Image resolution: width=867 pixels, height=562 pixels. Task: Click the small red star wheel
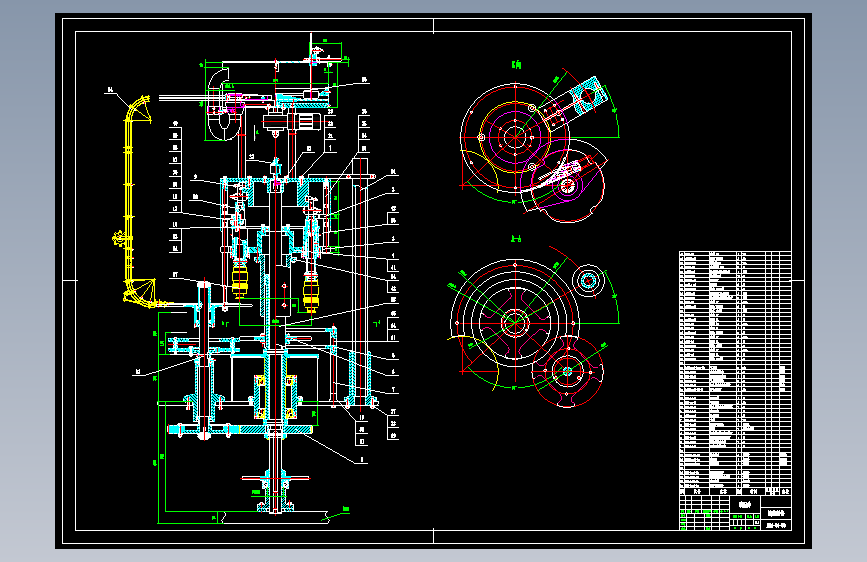567,371
